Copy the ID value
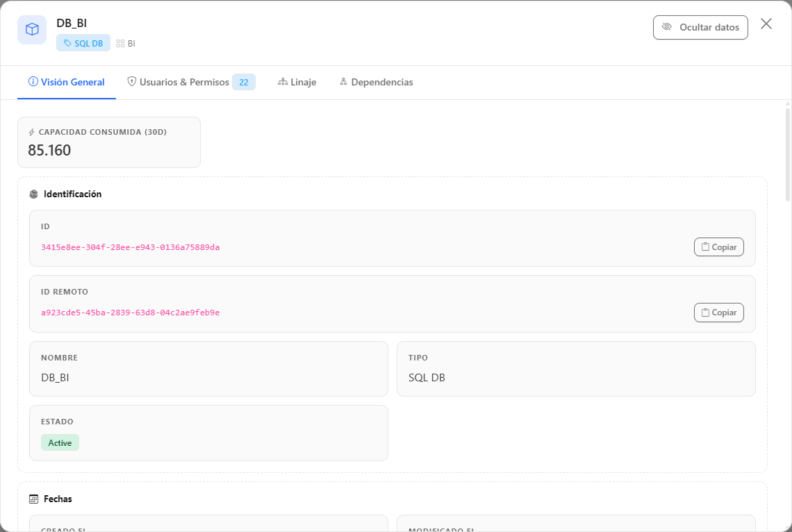 coord(718,247)
